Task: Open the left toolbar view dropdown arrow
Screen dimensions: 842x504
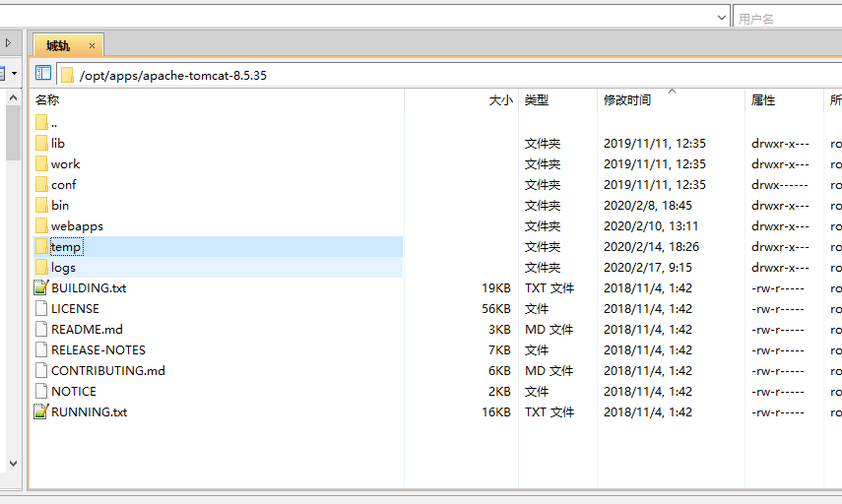Action: (14, 73)
